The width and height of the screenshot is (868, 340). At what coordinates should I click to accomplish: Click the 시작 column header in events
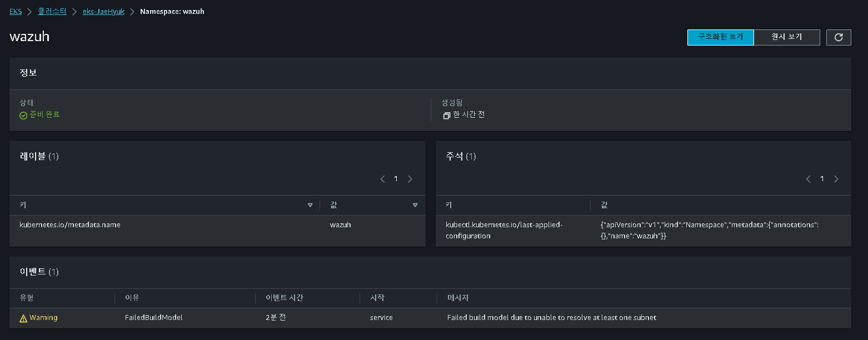pos(377,298)
